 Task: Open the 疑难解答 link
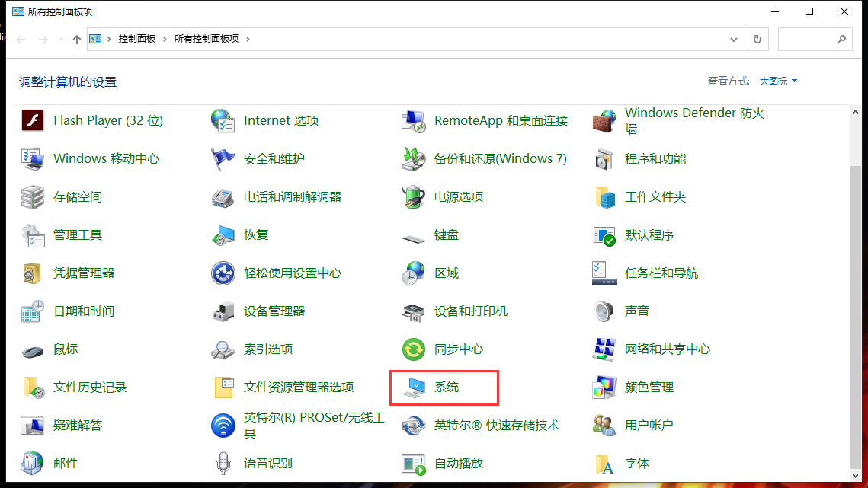click(x=78, y=425)
